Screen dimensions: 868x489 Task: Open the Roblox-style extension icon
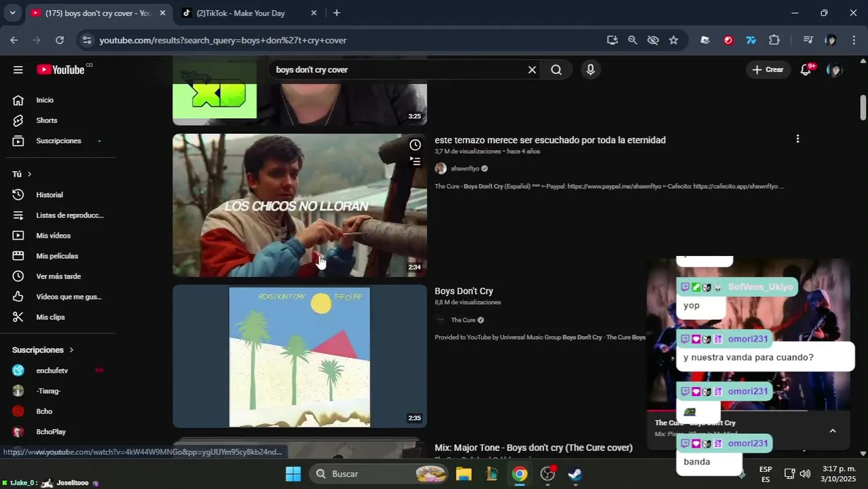click(705, 40)
